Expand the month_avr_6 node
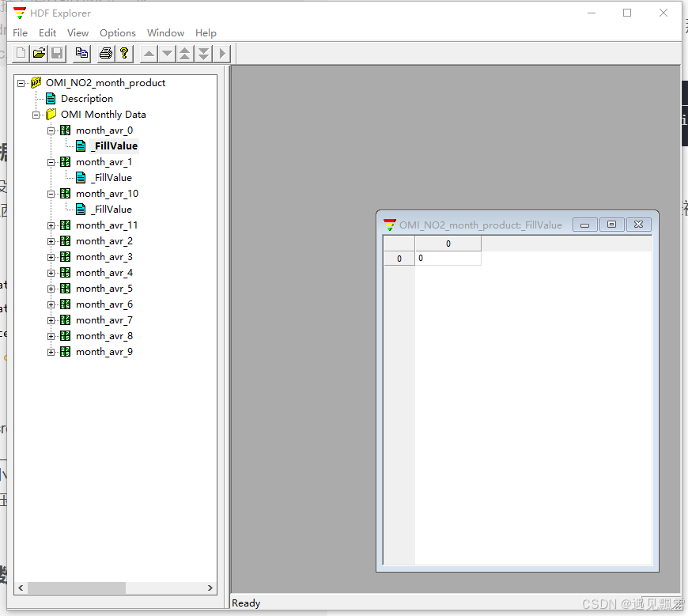The image size is (688, 616). (x=51, y=304)
